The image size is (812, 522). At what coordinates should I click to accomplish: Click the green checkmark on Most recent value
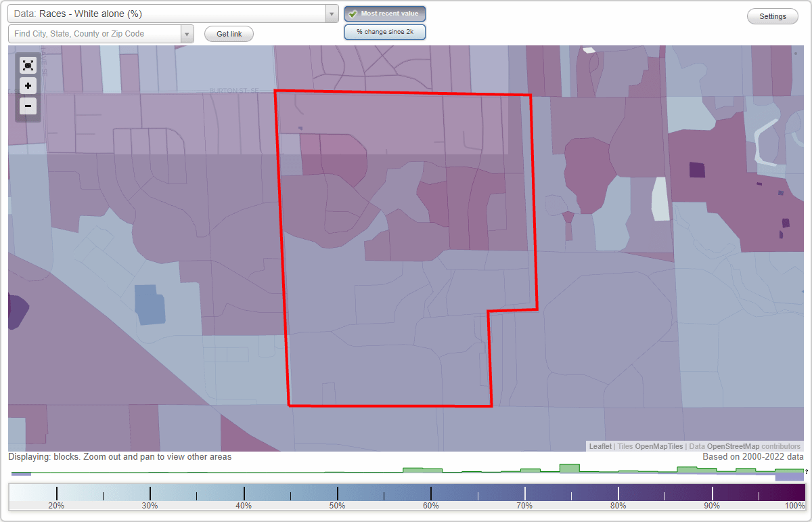pyautogui.click(x=353, y=14)
